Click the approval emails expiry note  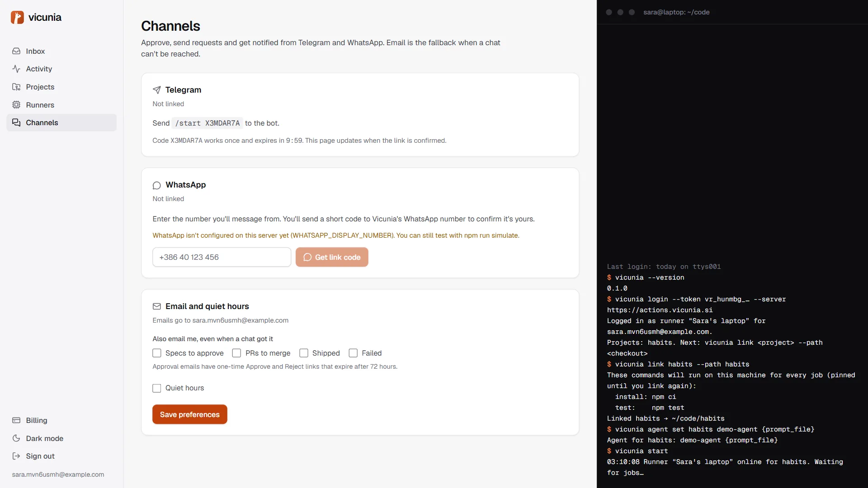275,366
